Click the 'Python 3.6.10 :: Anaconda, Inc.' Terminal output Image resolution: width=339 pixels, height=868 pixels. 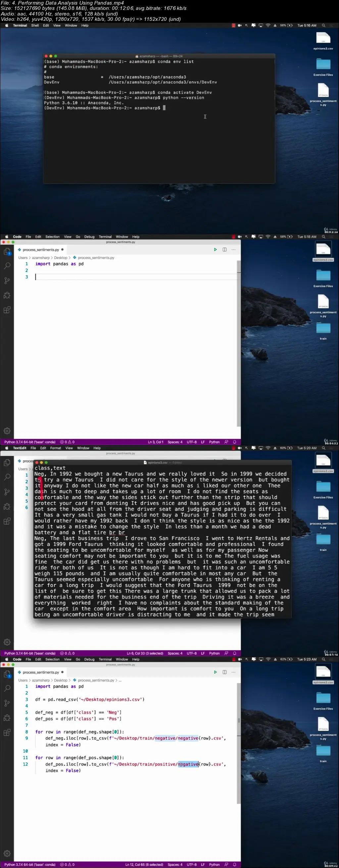[84, 103]
